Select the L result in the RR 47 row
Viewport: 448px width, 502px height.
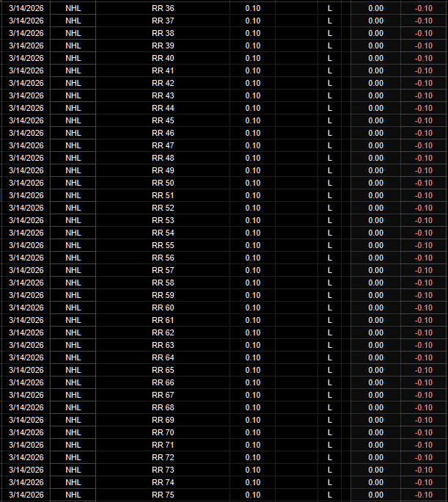coord(330,145)
